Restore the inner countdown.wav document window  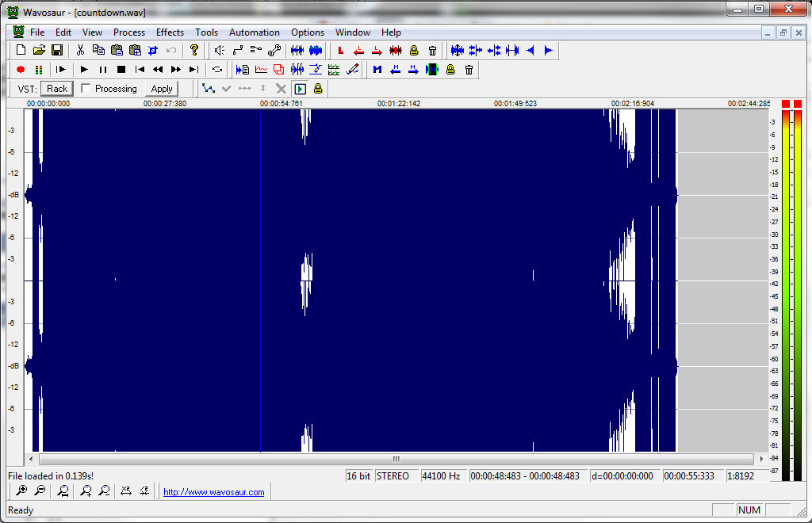pos(783,32)
